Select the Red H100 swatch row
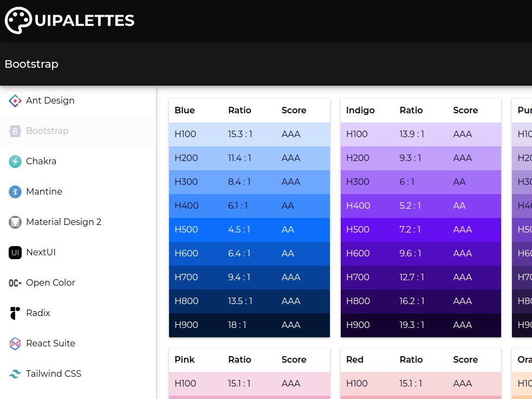The width and height of the screenshot is (532, 399). tap(421, 384)
